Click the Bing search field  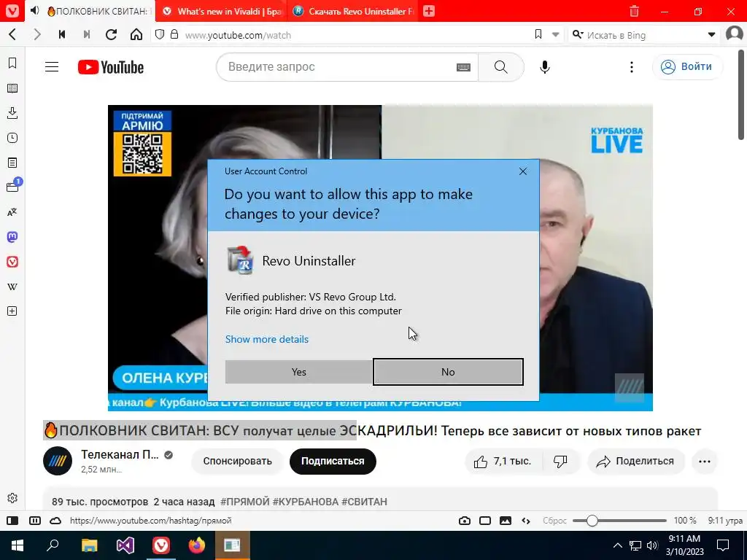pyautogui.click(x=643, y=35)
